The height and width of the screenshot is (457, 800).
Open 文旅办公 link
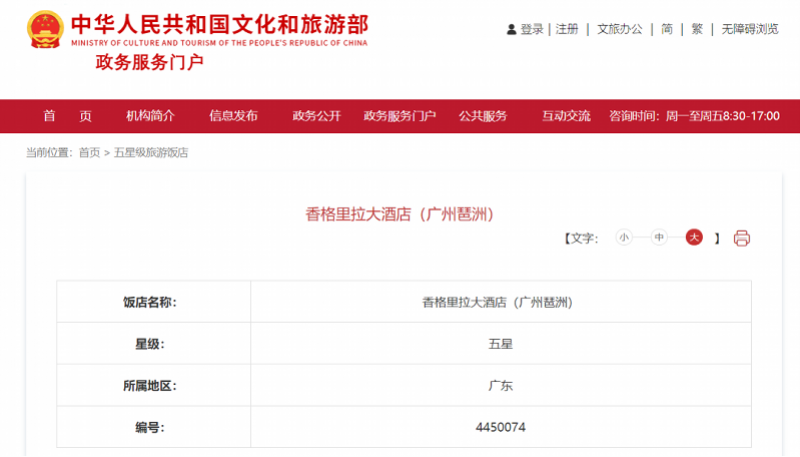coord(620,29)
